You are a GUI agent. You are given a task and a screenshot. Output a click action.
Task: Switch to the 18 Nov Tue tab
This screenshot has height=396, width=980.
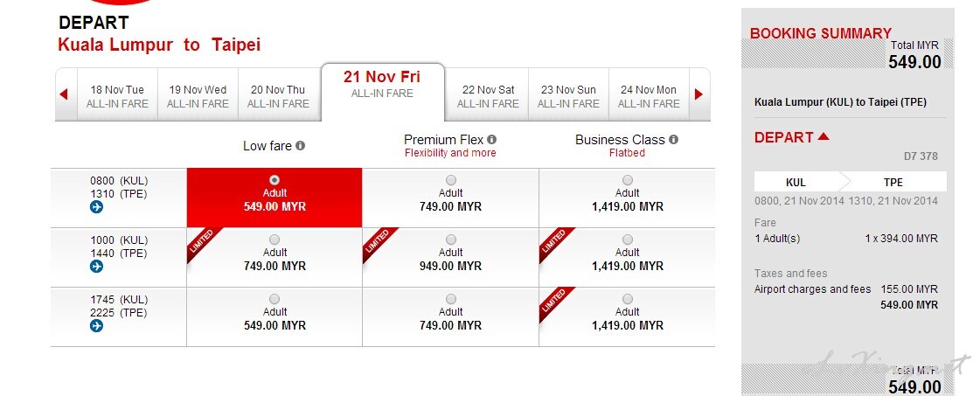tap(117, 96)
